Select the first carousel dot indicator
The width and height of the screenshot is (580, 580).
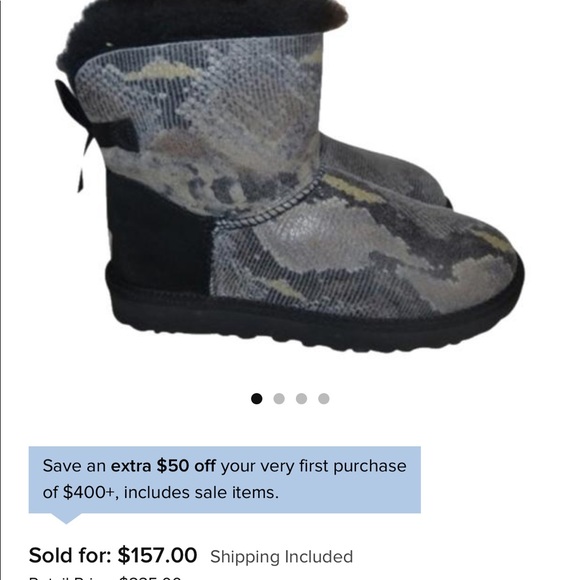tap(256, 399)
